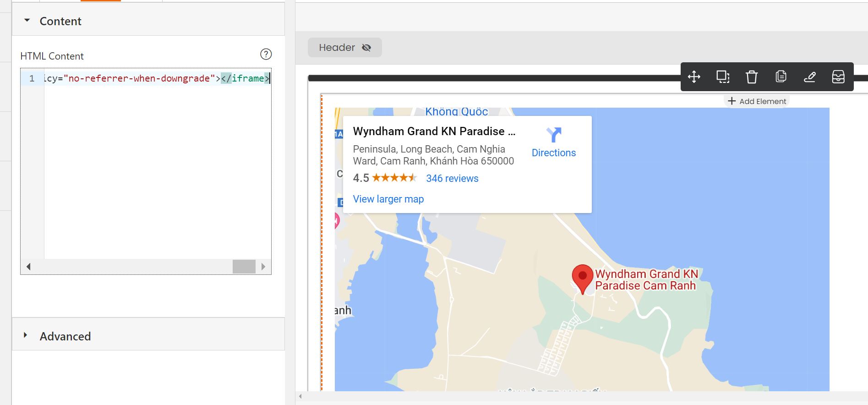The image size is (868, 405).
Task: Open the HTML Content help icon
Action: click(x=266, y=55)
